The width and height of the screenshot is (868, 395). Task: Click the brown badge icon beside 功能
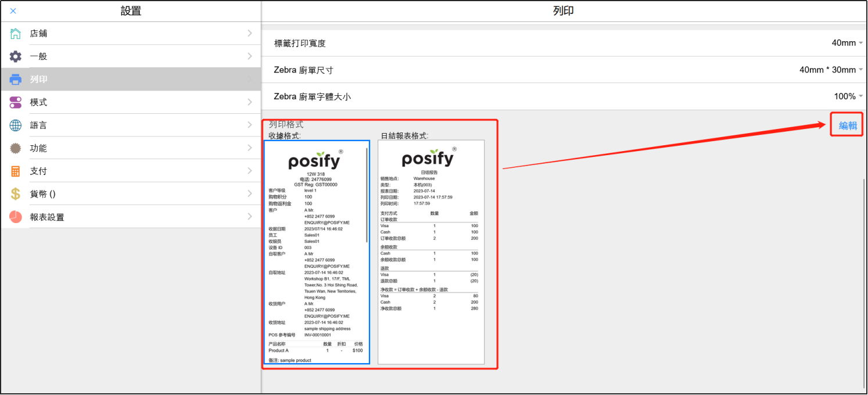16,148
